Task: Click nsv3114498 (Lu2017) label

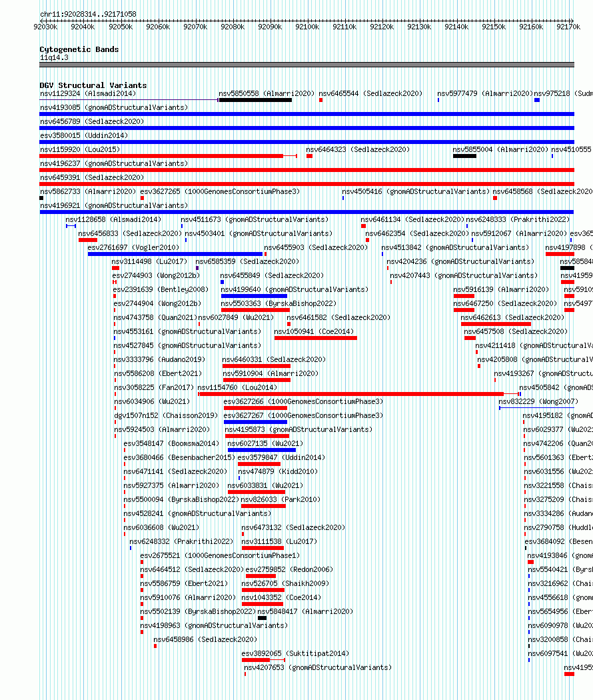Action: [149, 261]
